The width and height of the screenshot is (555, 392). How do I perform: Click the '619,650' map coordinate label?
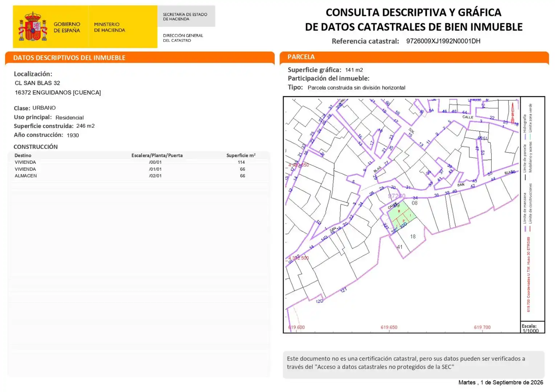pos(389,327)
